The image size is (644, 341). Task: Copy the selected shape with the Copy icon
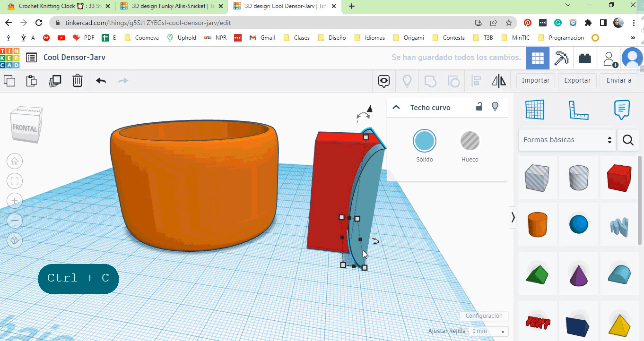tap(10, 80)
